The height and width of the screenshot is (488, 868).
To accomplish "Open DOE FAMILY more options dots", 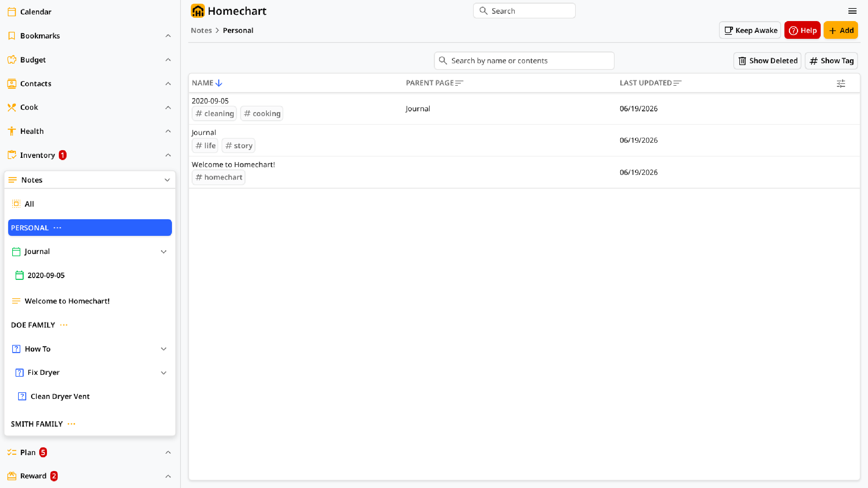I will click(64, 325).
